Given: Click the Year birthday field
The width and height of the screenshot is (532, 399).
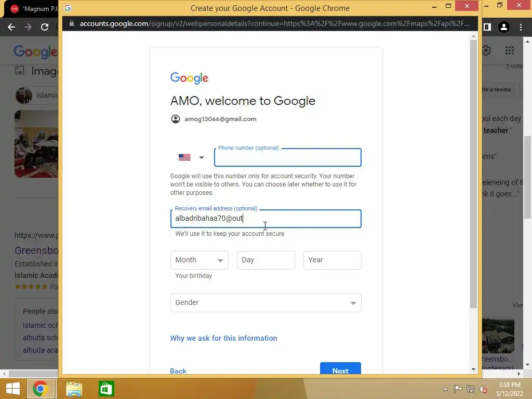Looking at the screenshot, I should (x=332, y=260).
